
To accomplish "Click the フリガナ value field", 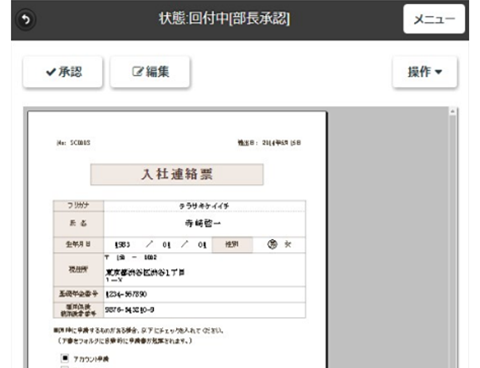I will coord(204,206).
